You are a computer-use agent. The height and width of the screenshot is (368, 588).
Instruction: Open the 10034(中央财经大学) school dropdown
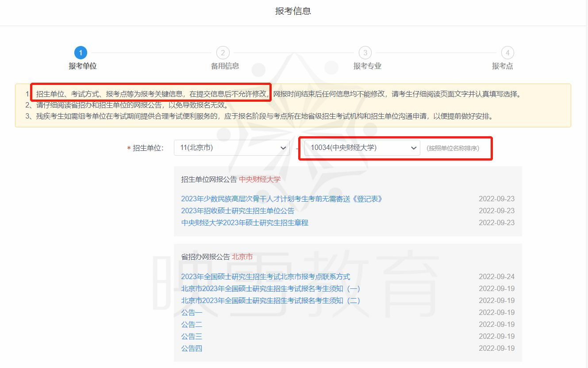pyautogui.click(x=362, y=148)
